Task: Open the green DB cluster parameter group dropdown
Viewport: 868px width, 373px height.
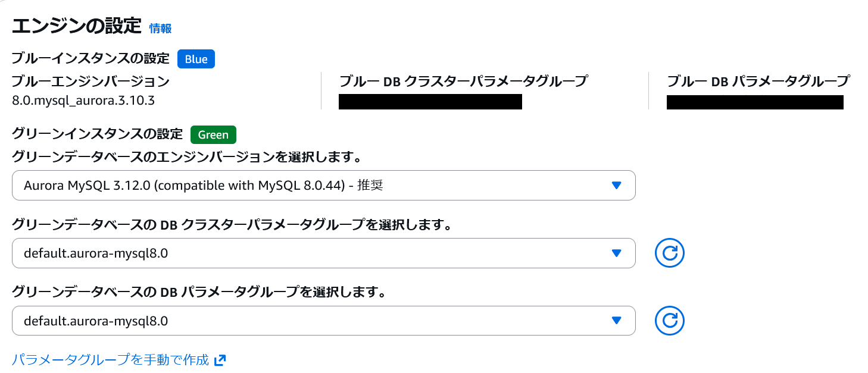Action: [x=323, y=253]
